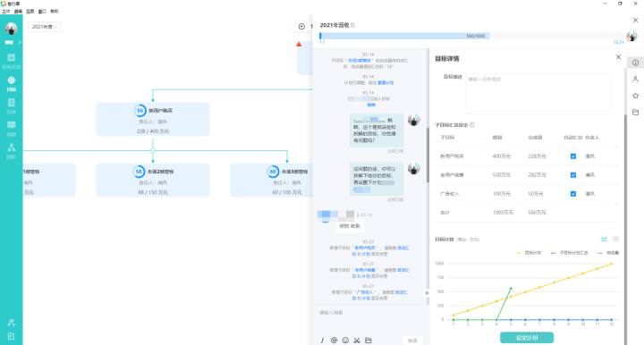
Task: Open the 窗口 menu
Action: [x=42, y=12]
